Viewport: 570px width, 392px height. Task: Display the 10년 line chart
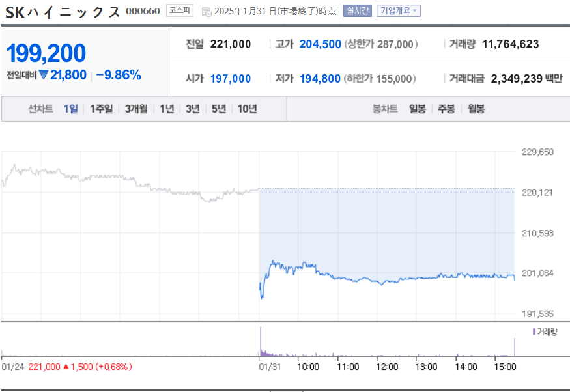pyautogui.click(x=247, y=109)
